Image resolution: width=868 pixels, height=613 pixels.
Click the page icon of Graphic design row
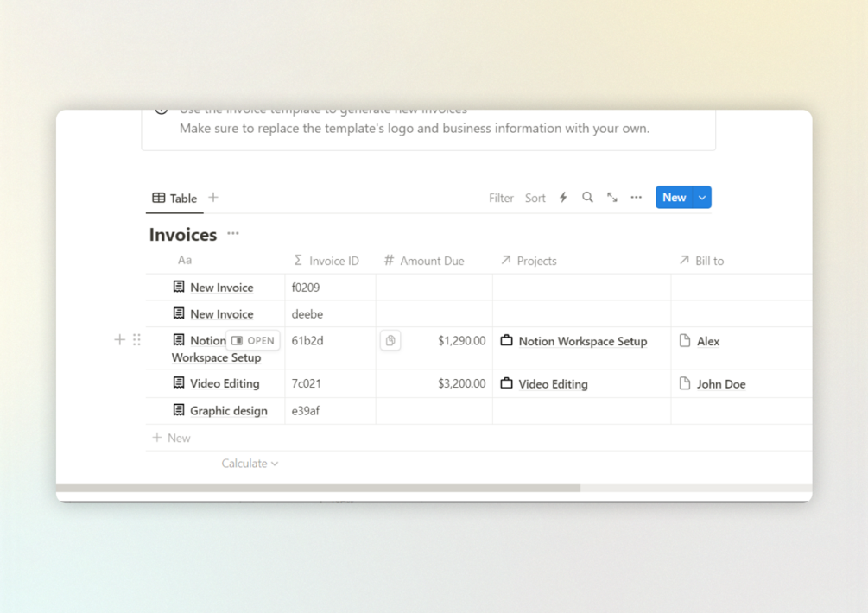178,410
